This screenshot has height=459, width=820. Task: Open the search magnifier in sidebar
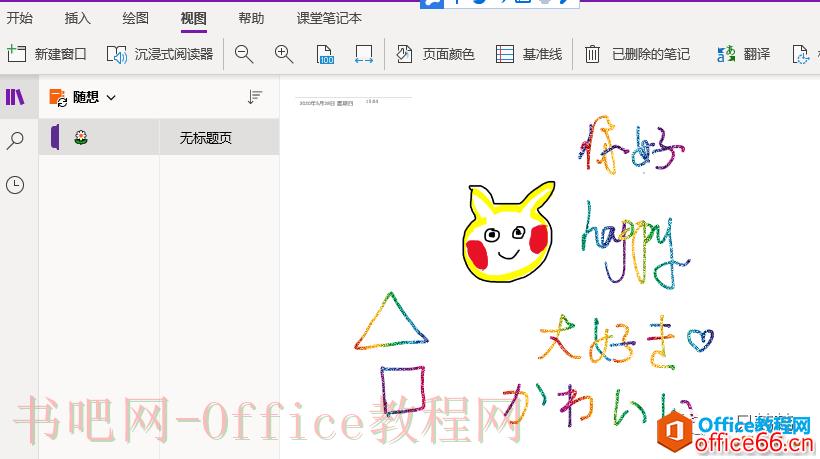click(x=15, y=141)
